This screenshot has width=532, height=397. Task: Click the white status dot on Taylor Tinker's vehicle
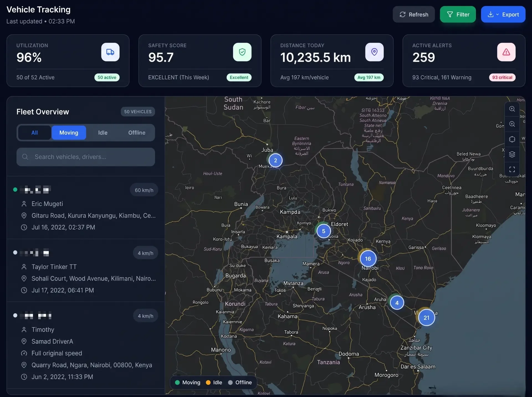coord(15,252)
